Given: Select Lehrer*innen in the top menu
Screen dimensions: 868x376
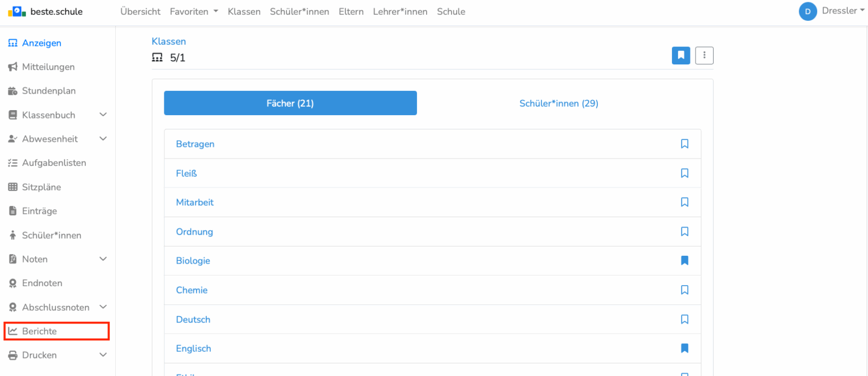Looking at the screenshot, I should 400,11.
